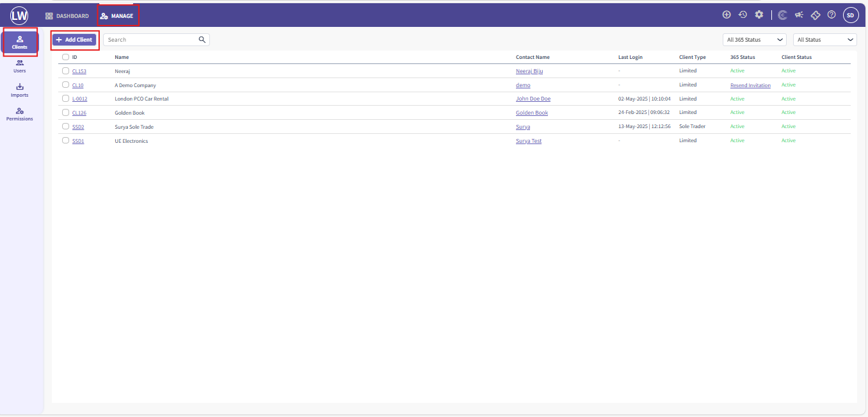Switch to the Manage tab
The image size is (868, 417).
[117, 16]
